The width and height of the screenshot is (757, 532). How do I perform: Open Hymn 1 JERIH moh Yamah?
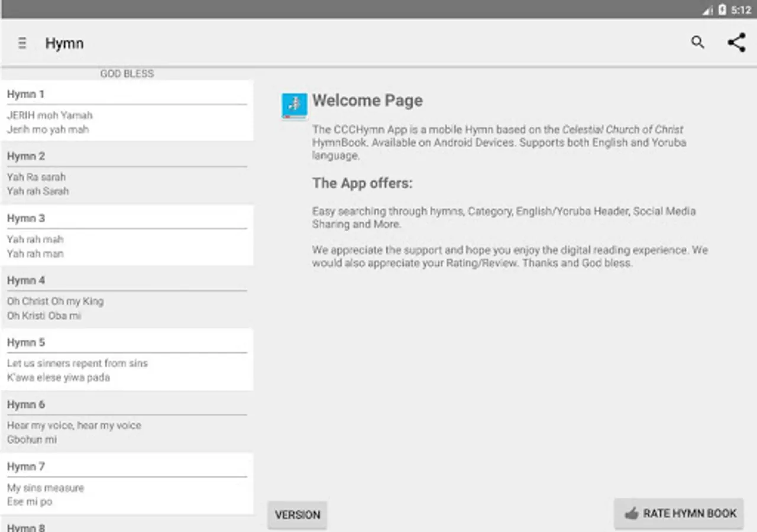(127, 111)
